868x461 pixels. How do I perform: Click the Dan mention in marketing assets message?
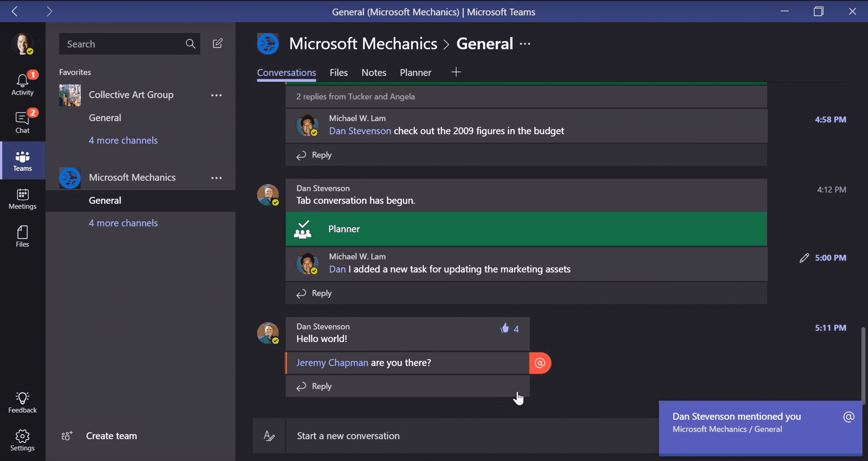click(x=337, y=269)
